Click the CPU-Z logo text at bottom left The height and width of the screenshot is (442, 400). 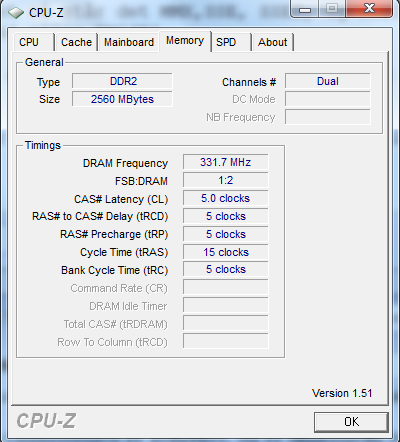tap(46, 421)
